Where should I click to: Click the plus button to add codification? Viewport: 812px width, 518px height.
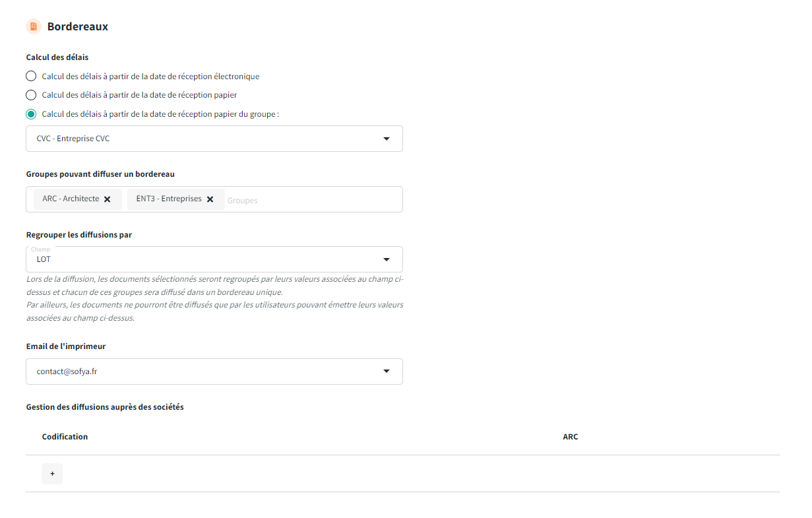pos(52,474)
